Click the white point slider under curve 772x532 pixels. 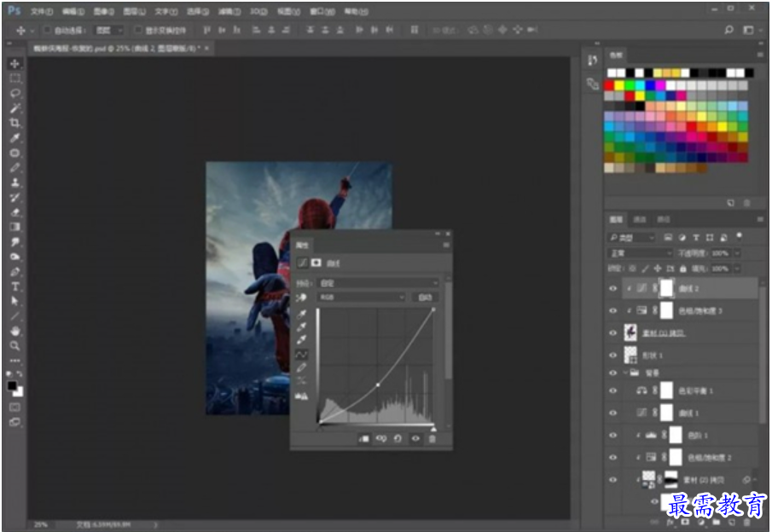pyautogui.click(x=433, y=428)
